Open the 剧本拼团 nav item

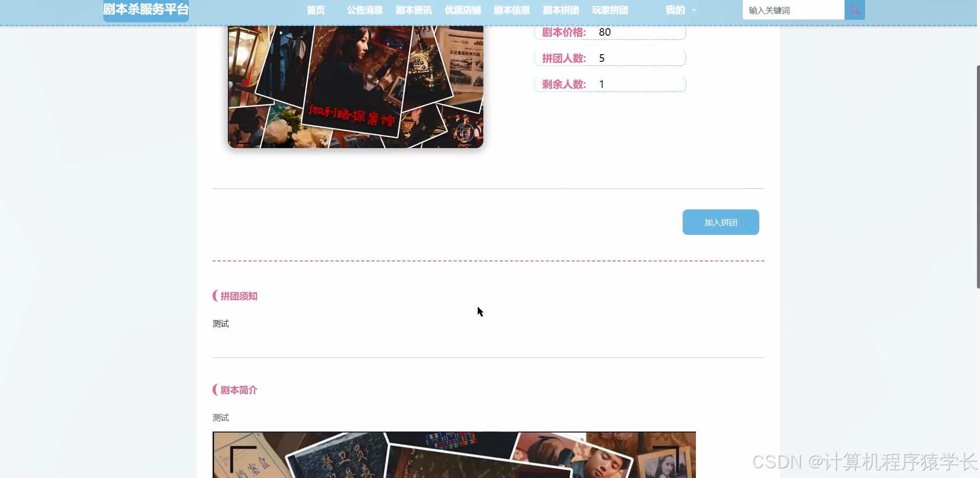(x=561, y=10)
